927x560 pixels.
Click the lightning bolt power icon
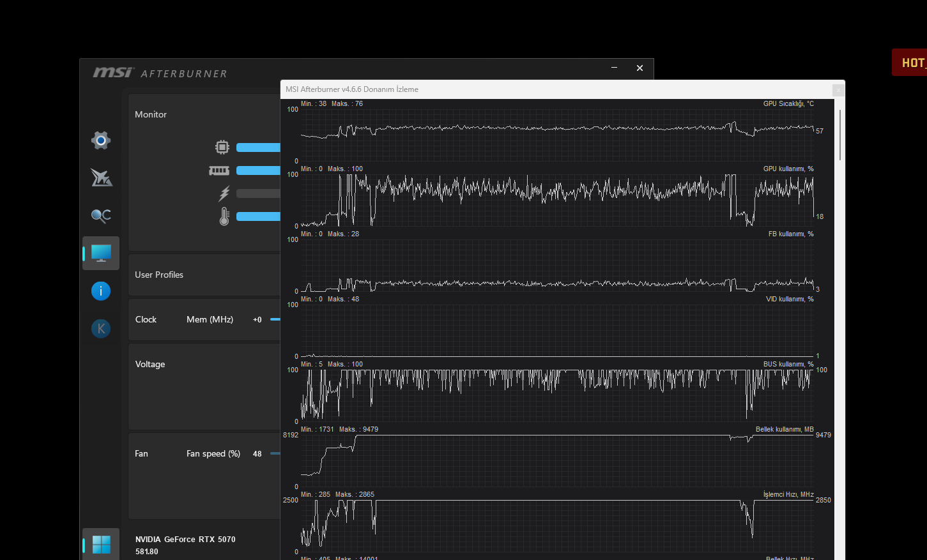point(224,193)
